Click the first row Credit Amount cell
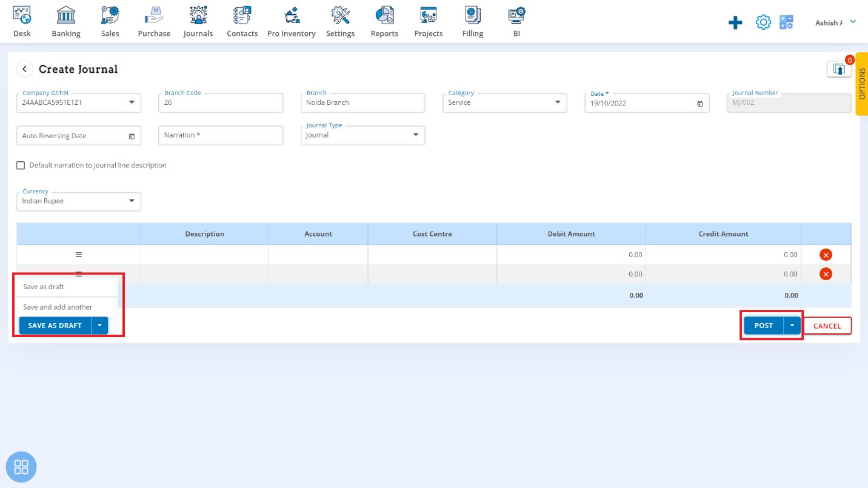Viewport: 868px width, 488px height. (724, 255)
